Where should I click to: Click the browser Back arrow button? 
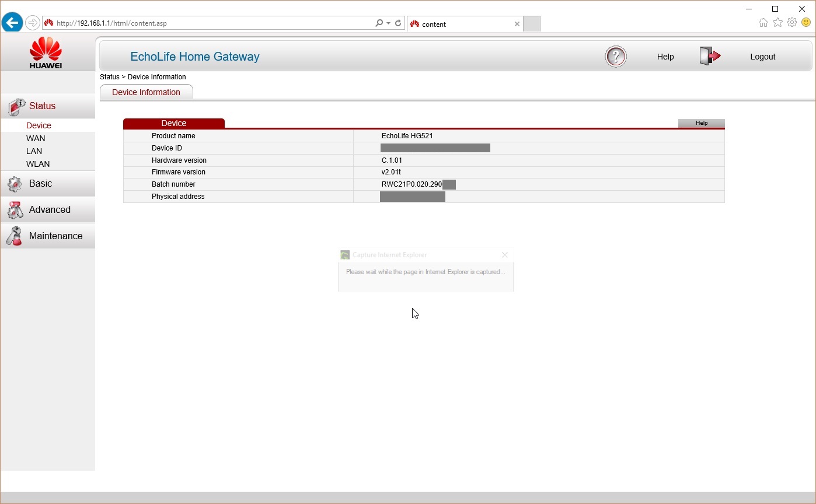(x=12, y=23)
